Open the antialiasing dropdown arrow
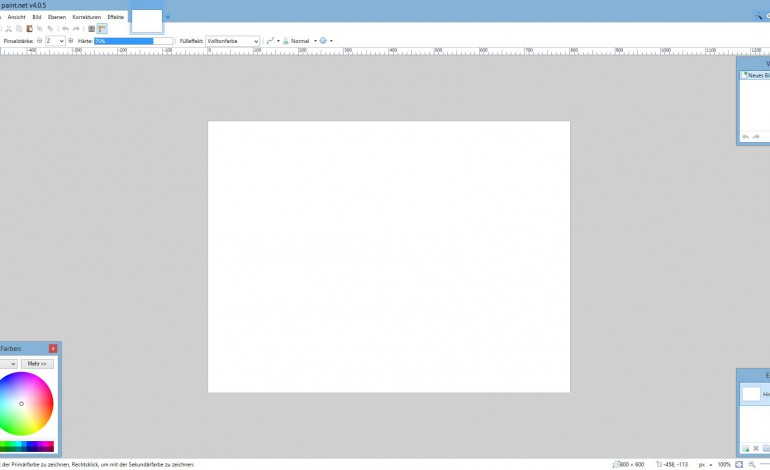This screenshot has height=470, width=770. point(278,41)
